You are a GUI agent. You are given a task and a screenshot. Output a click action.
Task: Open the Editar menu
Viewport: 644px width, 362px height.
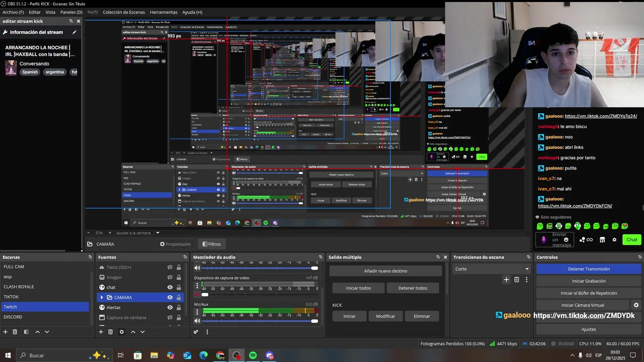coord(35,12)
